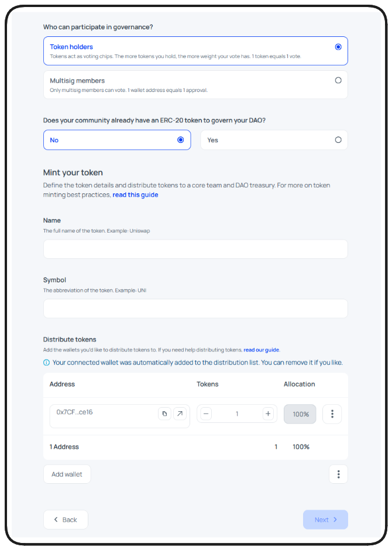
Task: Choose No for existing ERC-20 token
Action: coord(117,140)
